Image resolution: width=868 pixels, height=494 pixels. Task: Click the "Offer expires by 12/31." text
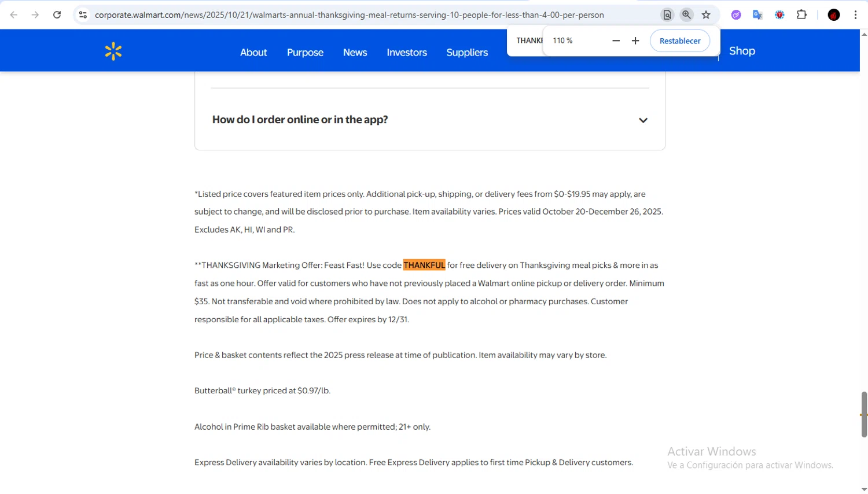(x=368, y=319)
